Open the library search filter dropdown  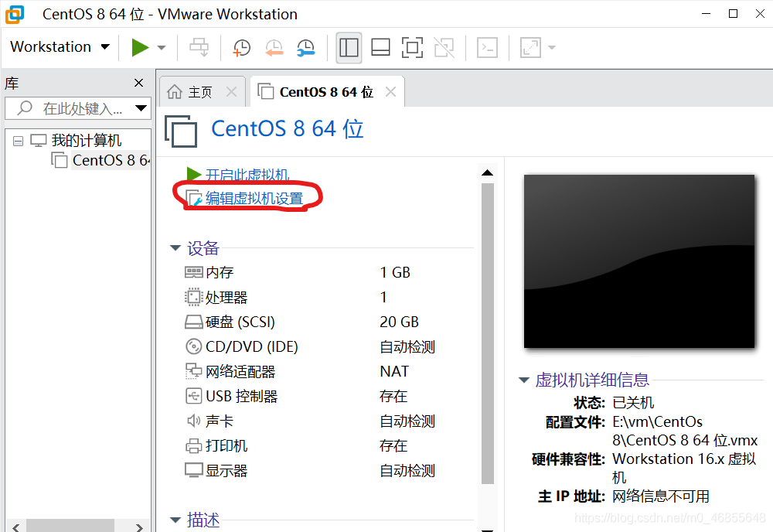click(141, 108)
